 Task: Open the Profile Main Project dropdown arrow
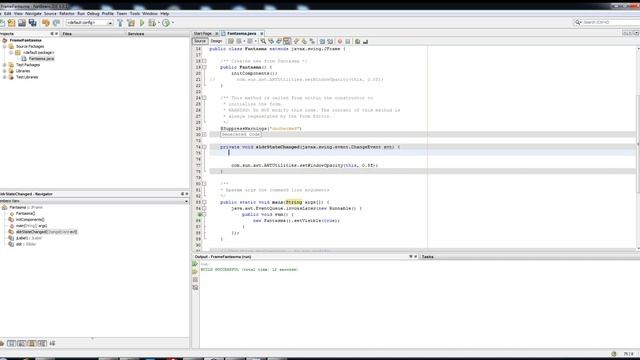pos(173,23)
